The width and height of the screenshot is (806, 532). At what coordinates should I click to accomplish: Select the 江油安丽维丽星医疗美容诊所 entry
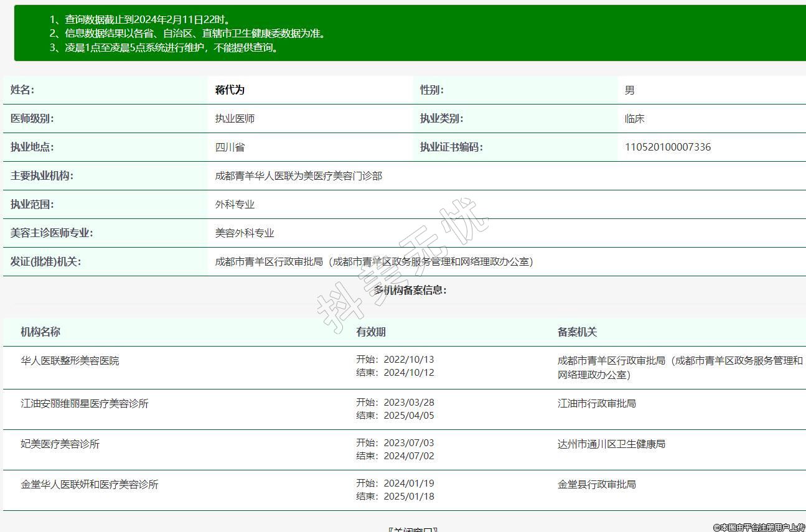[85, 404]
